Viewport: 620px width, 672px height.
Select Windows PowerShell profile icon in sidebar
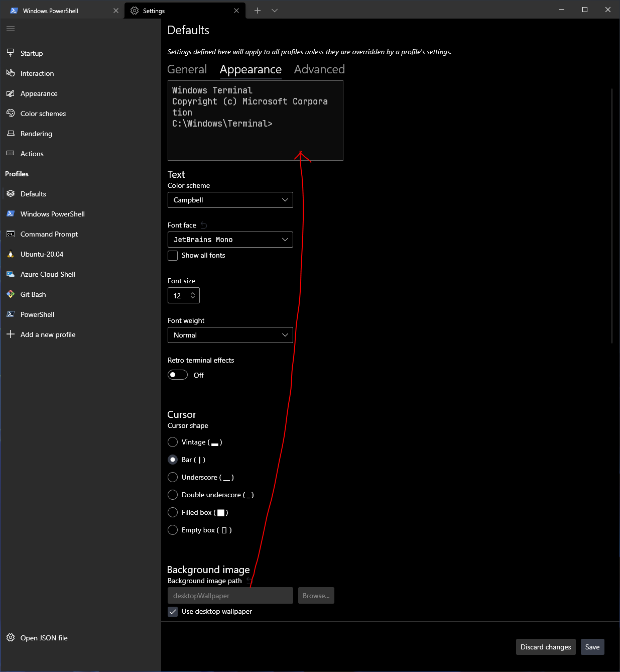tap(11, 213)
